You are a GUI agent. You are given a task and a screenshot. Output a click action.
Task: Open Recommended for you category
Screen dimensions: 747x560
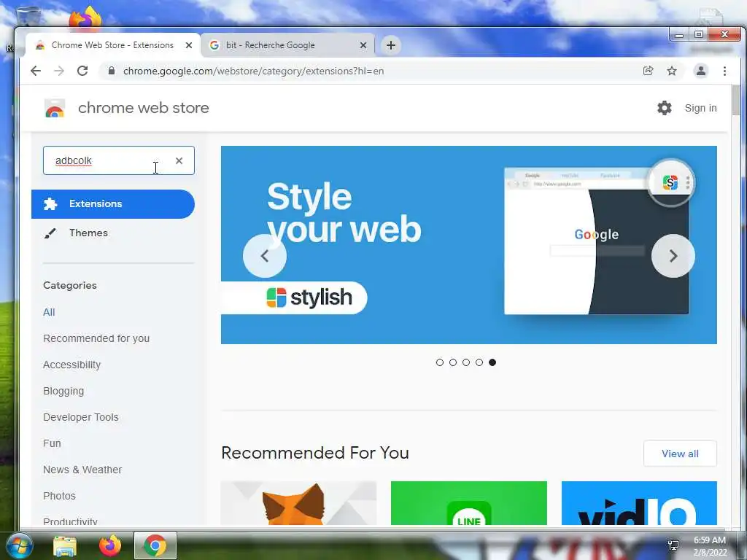tap(96, 338)
